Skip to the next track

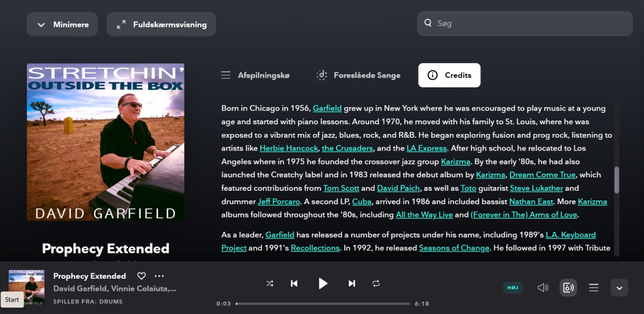[352, 283]
